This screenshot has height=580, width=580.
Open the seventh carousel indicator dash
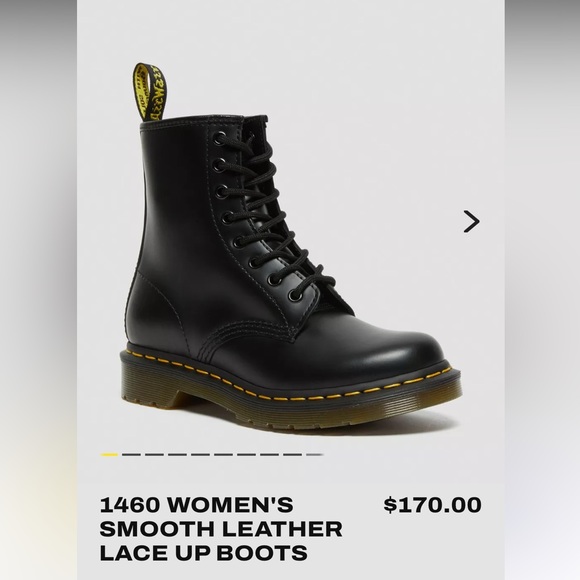coord(246,455)
